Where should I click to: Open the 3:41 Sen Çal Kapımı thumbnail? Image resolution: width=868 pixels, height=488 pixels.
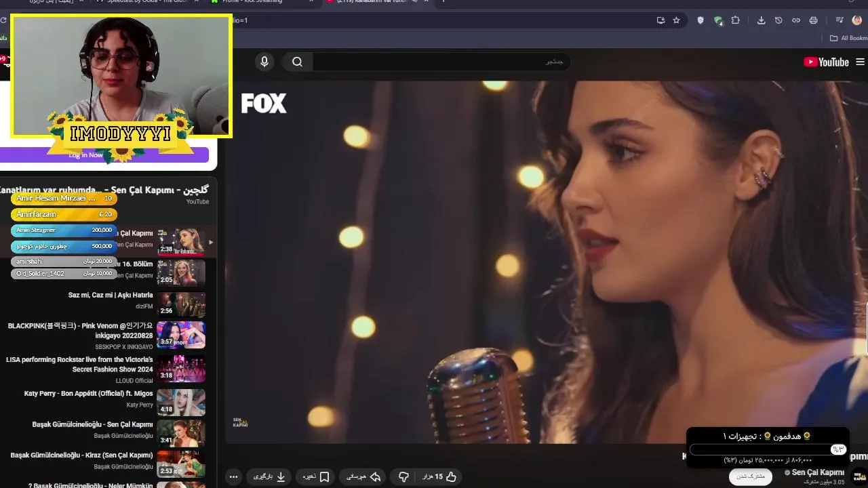(181, 434)
